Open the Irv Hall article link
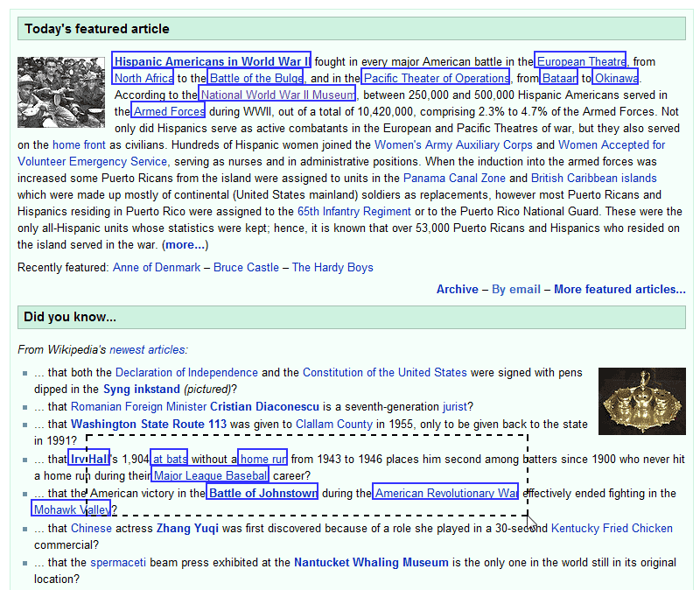Image resolution: width=700 pixels, height=590 pixels. click(88, 458)
